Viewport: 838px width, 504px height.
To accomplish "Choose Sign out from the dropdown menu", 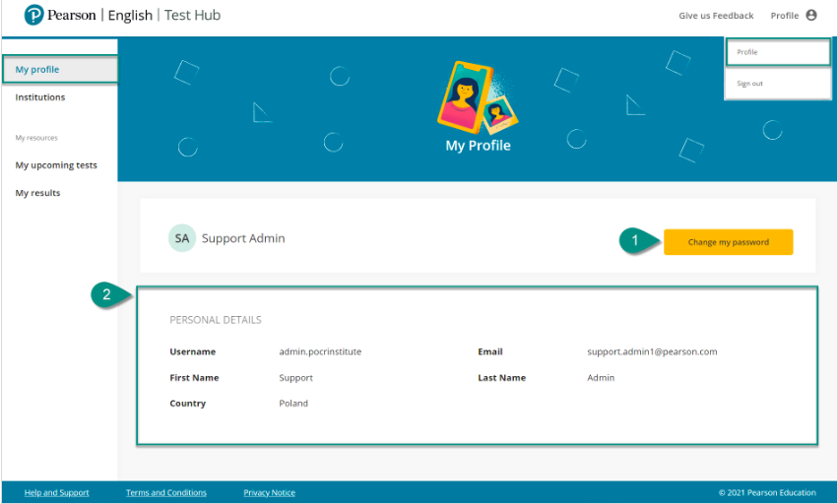I will pyautogui.click(x=749, y=84).
